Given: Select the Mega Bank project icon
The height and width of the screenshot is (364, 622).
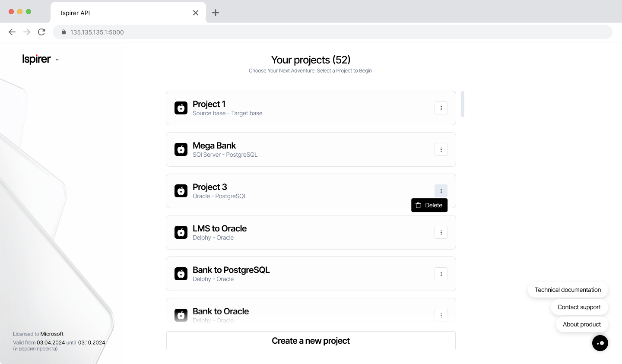Looking at the screenshot, I should click(x=181, y=149).
